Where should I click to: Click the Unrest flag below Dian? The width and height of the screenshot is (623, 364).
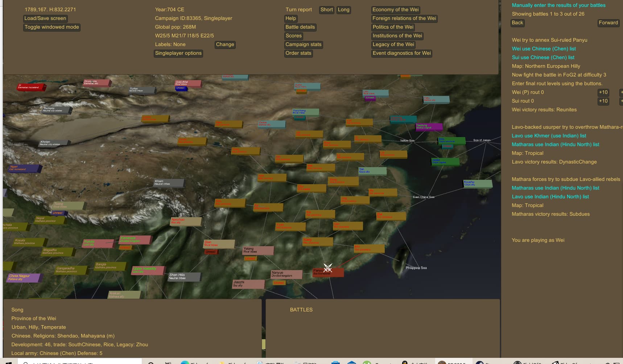pyautogui.click(x=211, y=252)
